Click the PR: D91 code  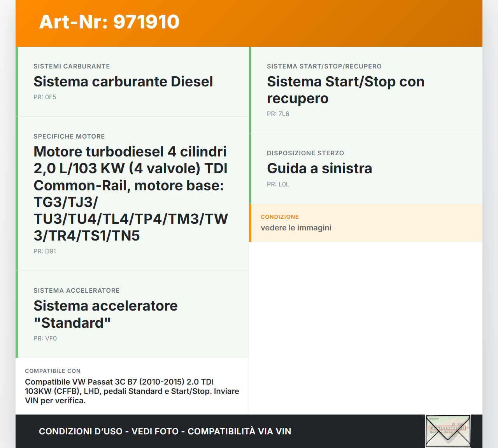click(45, 251)
